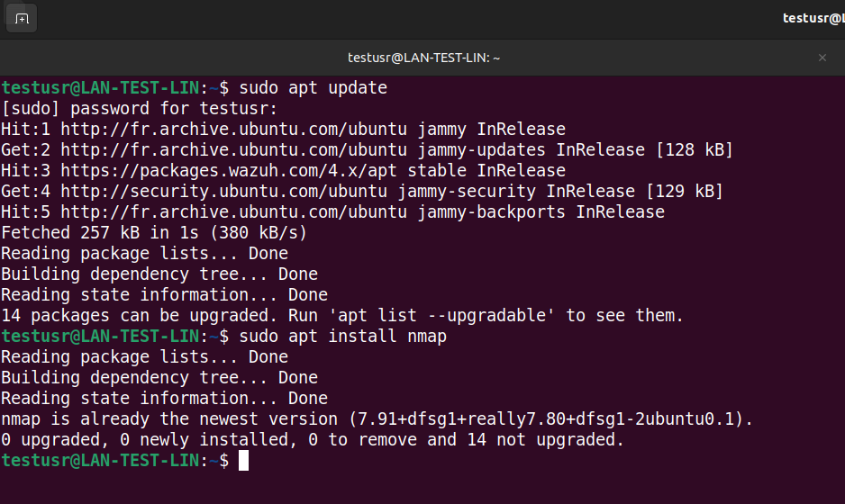Open the packages.wazuh.com apt link
The image size is (845, 504).
229,171
